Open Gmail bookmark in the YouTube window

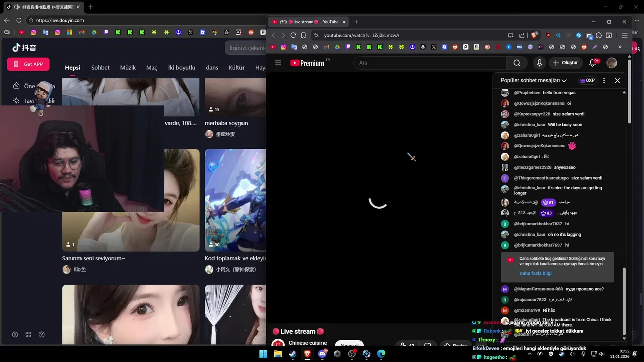click(x=326, y=47)
